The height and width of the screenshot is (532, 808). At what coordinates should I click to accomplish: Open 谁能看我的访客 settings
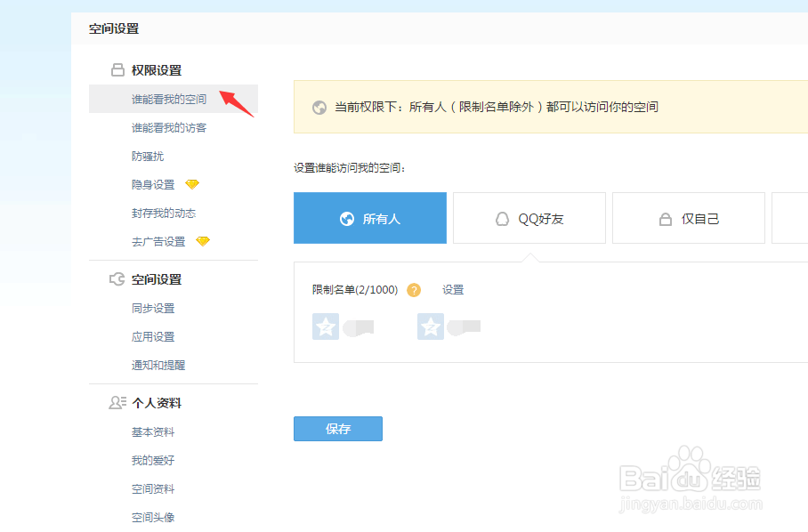[x=169, y=128]
